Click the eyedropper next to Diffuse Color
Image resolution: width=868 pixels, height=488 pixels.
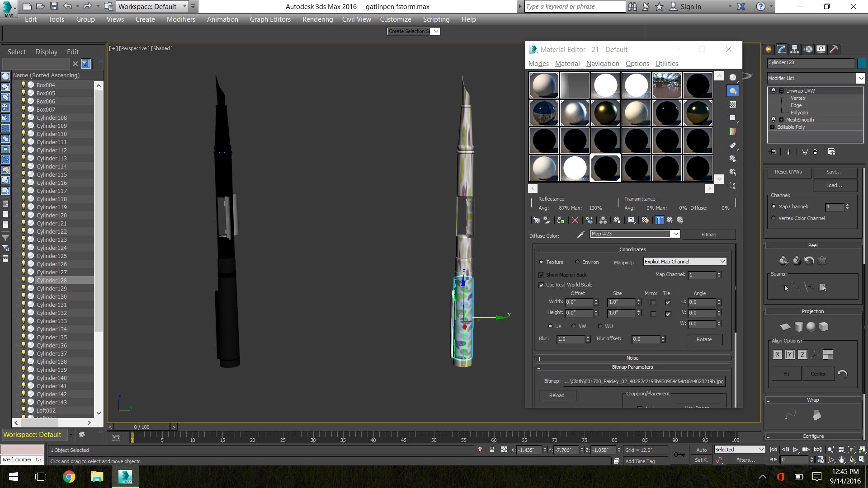[x=581, y=234]
